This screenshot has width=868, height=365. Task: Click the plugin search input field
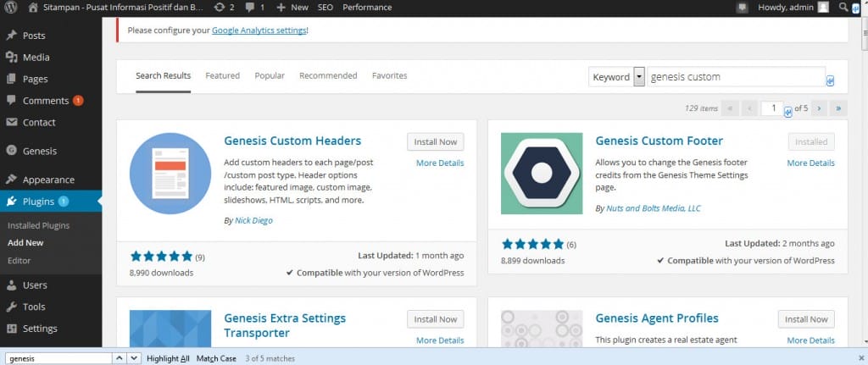(737, 77)
